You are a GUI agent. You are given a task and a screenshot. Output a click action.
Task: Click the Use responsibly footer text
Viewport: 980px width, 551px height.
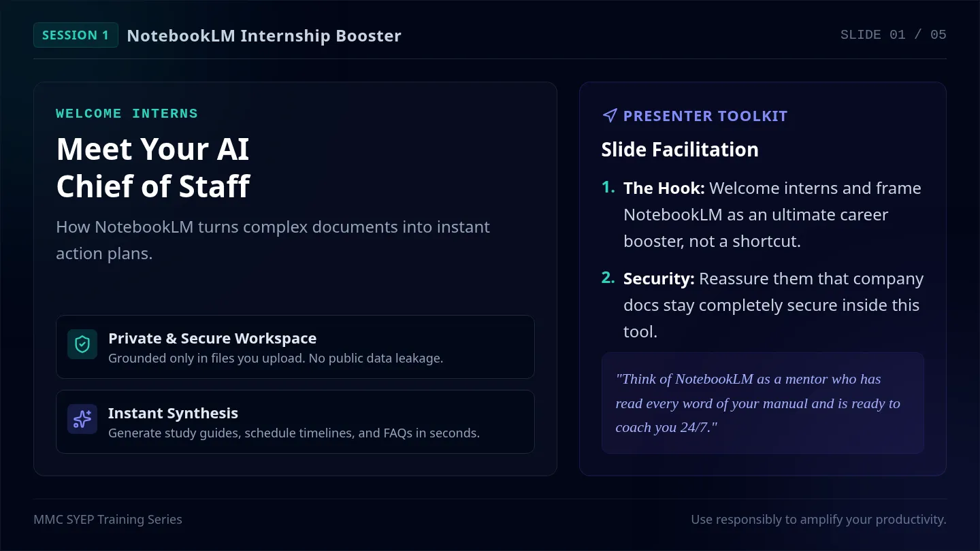point(819,520)
